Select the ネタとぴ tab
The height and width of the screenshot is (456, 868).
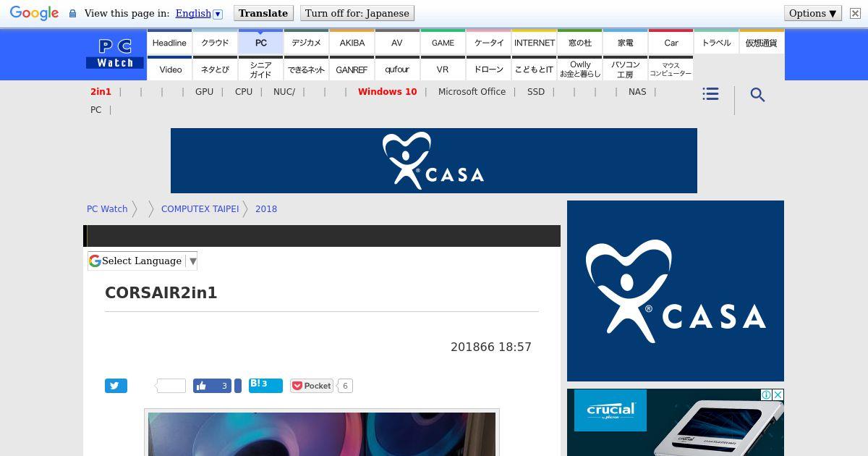coord(215,69)
